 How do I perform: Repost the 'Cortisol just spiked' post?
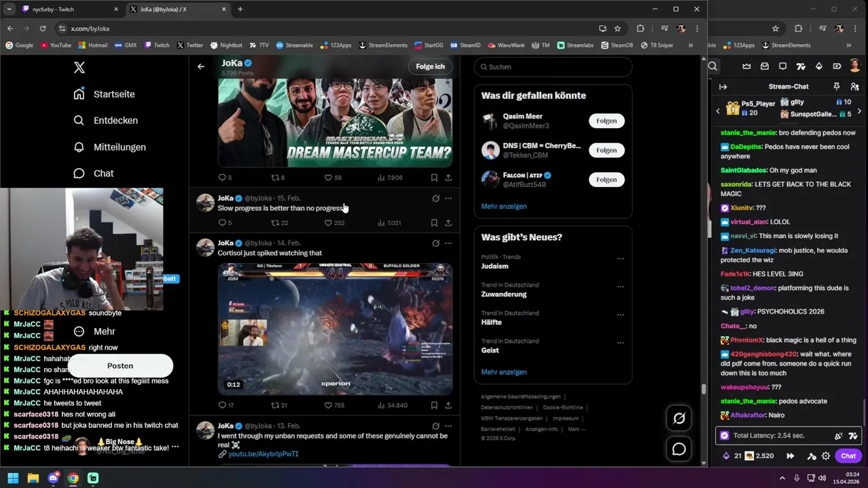click(279, 405)
